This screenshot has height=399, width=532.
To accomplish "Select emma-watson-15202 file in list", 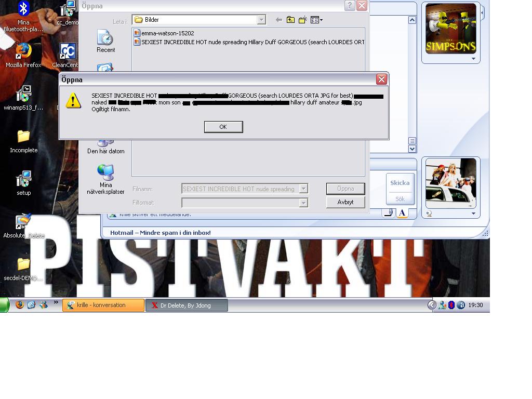I will coord(164,33).
